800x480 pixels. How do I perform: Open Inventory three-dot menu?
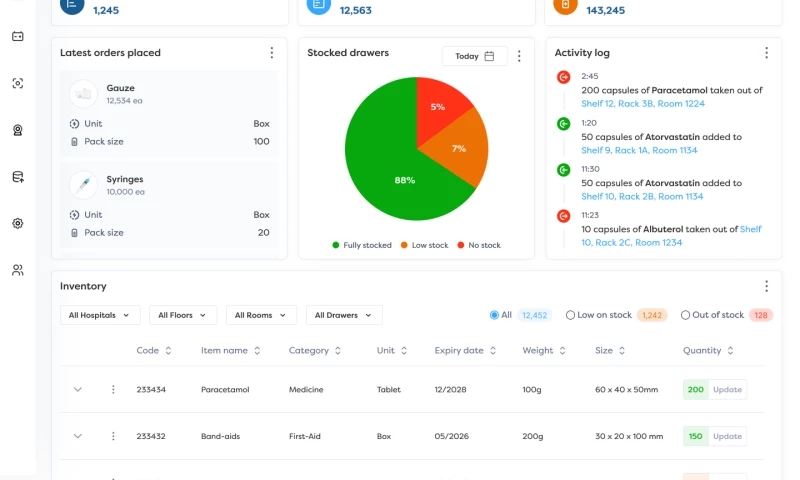tap(766, 286)
